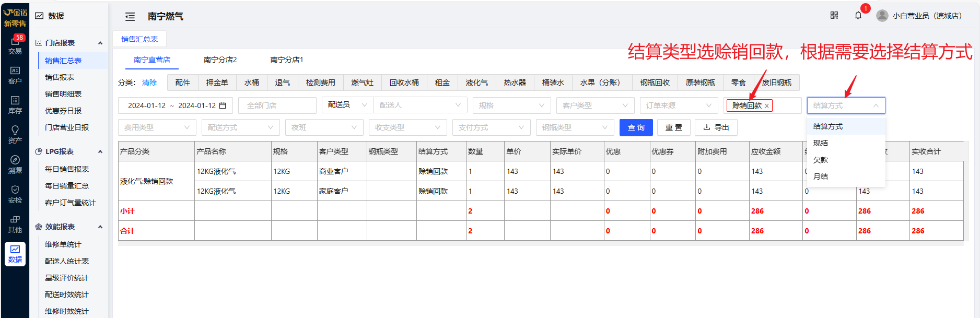Toggle the menu collapse hamburger icon
980x318 pixels.
[x=130, y=17]
